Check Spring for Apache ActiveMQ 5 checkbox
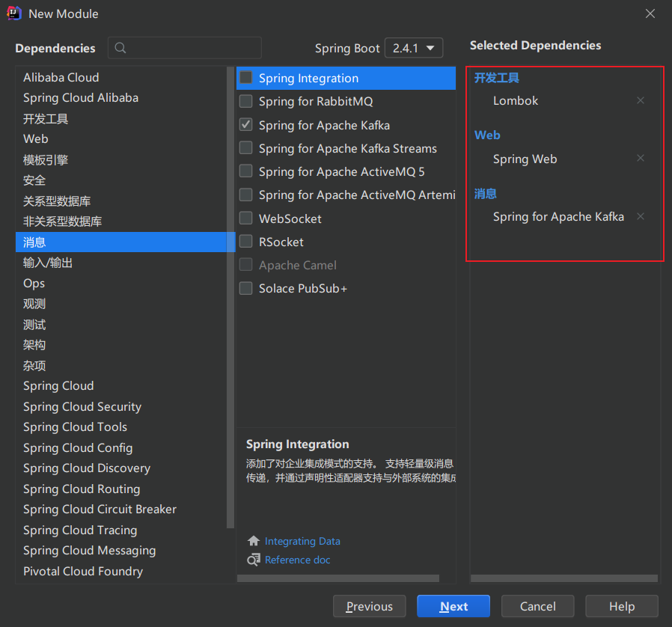The width and height of the screenshot is (672, 627). tap(245, 171)
